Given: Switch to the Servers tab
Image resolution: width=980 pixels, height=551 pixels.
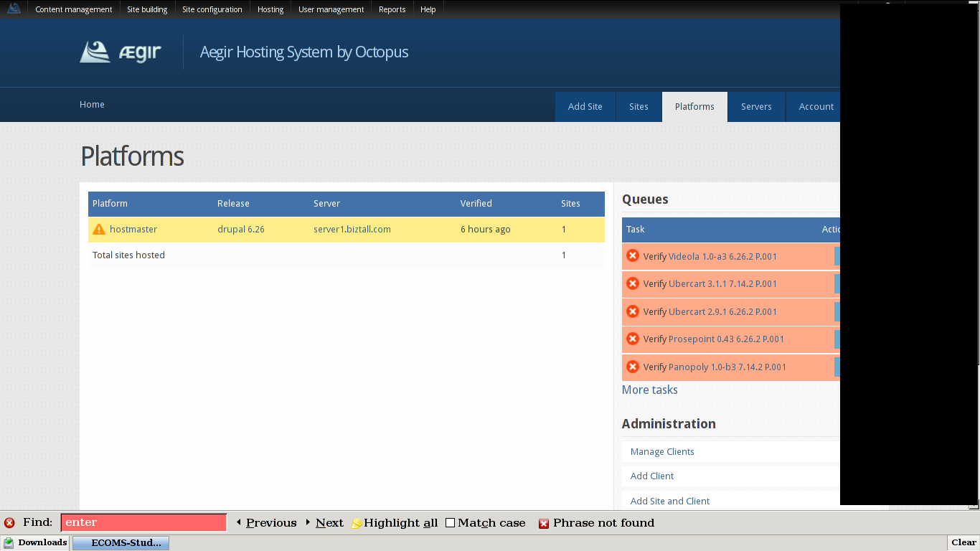Looking at the screenshot, I should (756, 107).
